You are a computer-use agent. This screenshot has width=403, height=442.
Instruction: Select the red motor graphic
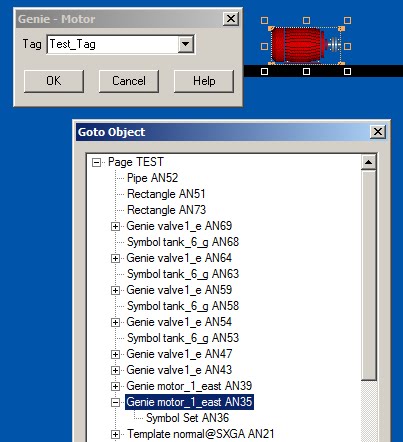coord(306,45)
